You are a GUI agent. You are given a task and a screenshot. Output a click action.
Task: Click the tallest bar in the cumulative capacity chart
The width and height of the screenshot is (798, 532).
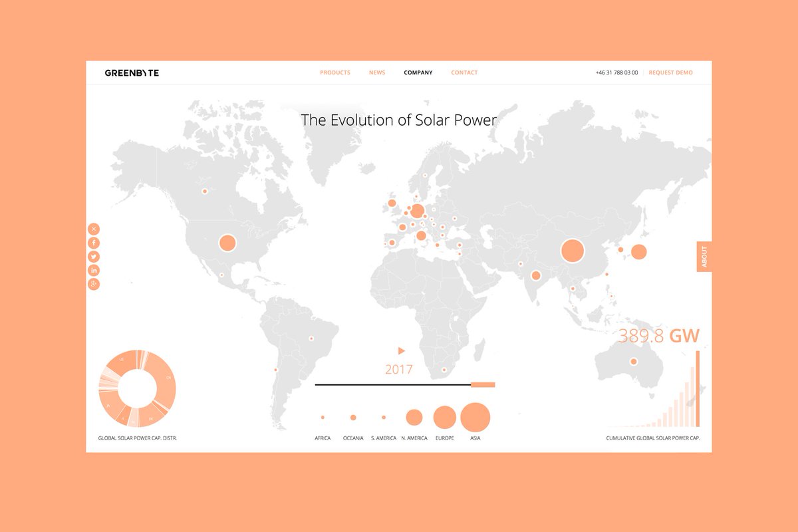(x=698, y=388)
